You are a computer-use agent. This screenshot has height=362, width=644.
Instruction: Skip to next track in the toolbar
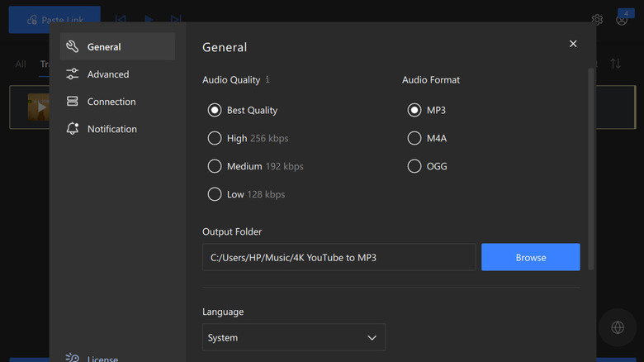[176, 19]
